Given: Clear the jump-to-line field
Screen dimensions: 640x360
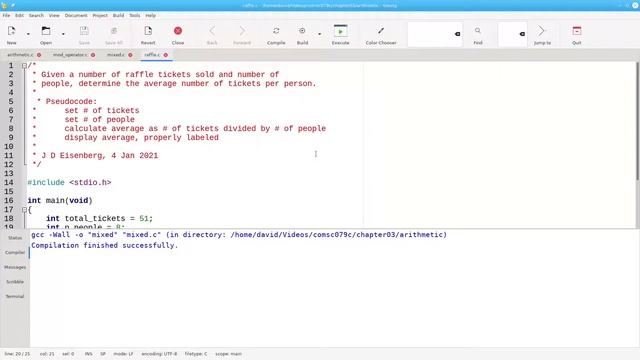Looking at the screenshot, I should 522,34.
